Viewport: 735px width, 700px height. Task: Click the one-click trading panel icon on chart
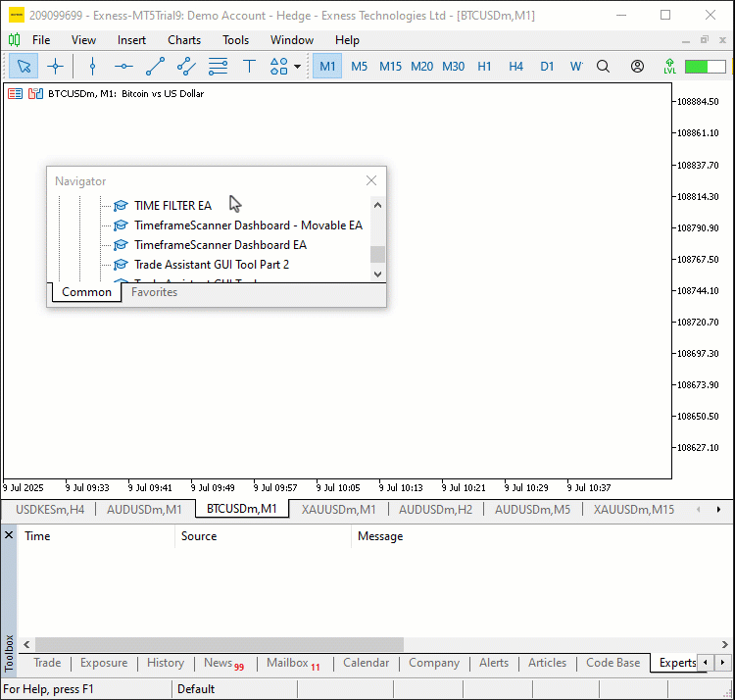(35, 94)
